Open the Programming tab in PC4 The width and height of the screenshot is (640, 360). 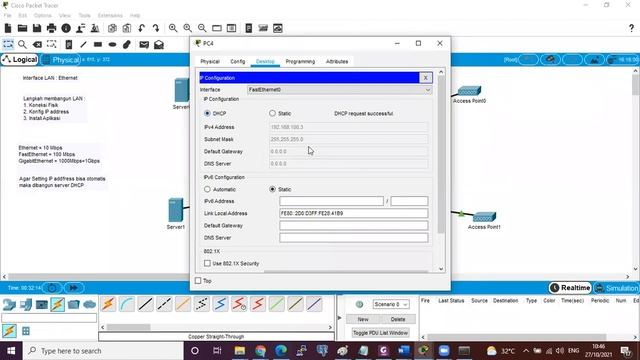[300, 62]
